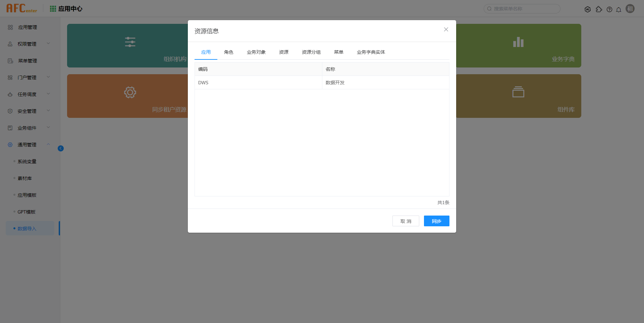Click the 同步 button
Screen dimensions: 644x323
(x=436, y=221)
